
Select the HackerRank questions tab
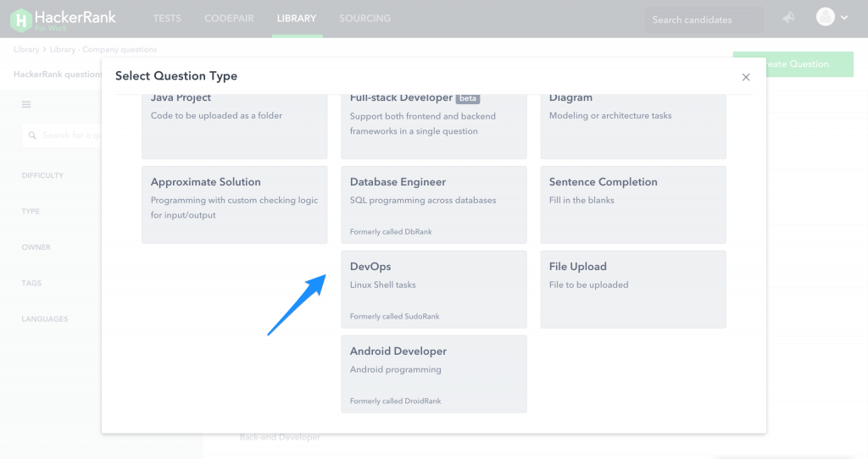(x=58, y=75)
